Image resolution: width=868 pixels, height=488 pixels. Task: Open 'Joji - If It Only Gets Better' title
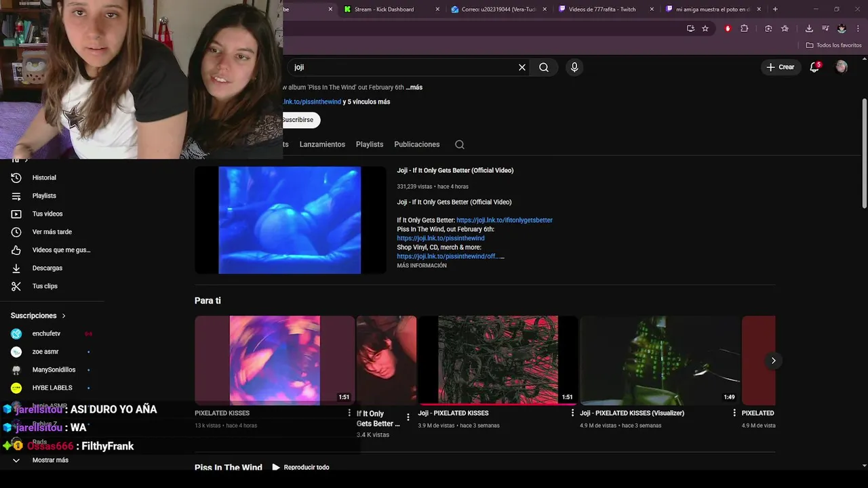coord(455,171)
